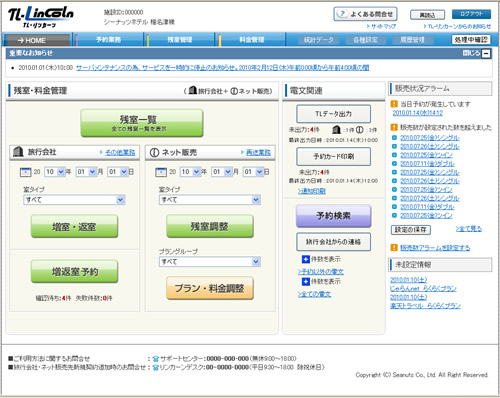Expand the 室タイプ dropdown under ネット販売
The image size is (500, 398).
[210, 200]
